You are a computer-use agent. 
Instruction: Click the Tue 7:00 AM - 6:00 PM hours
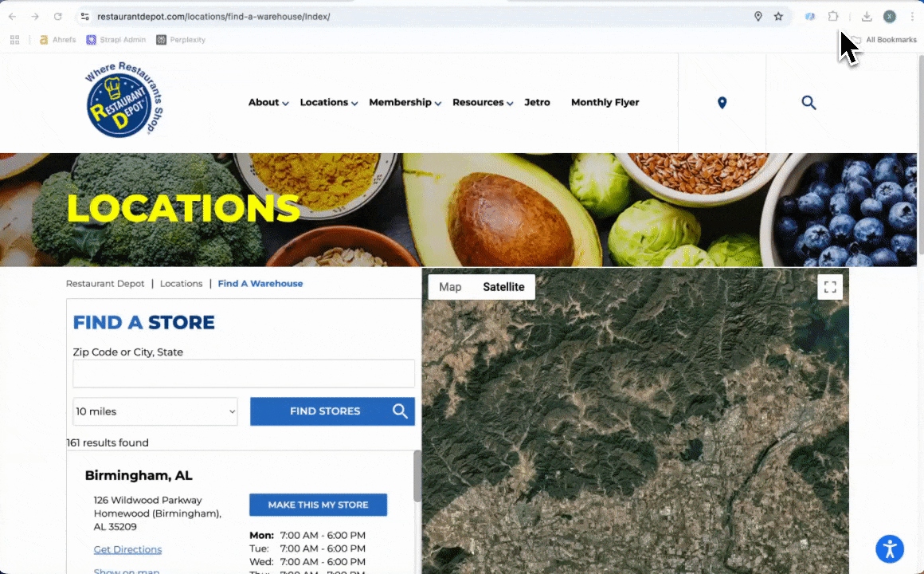tap(307, 548)
